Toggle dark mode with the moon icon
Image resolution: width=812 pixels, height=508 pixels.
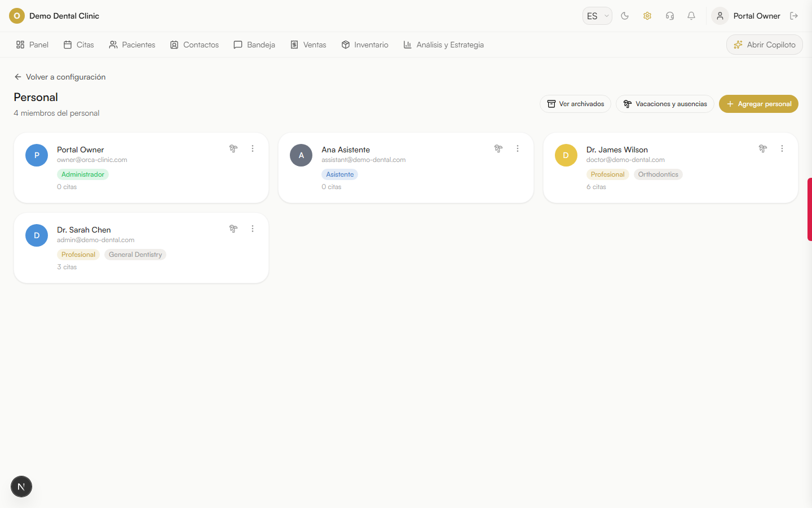(x=625, y=16)
